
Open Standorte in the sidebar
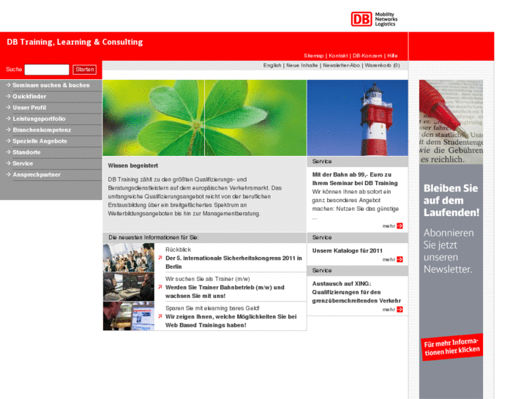point(26,152)
